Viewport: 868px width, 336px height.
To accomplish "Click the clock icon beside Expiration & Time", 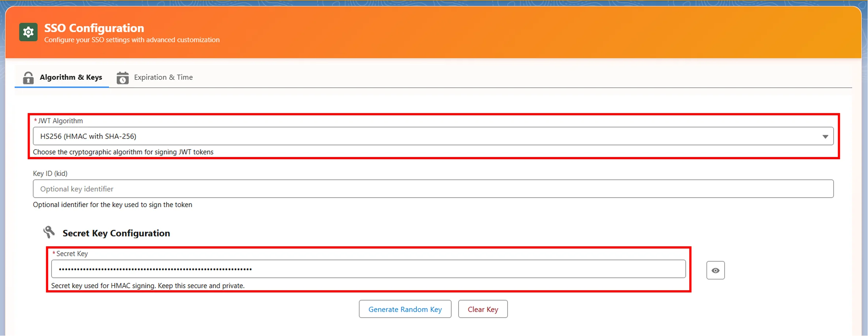I will 123,77.
